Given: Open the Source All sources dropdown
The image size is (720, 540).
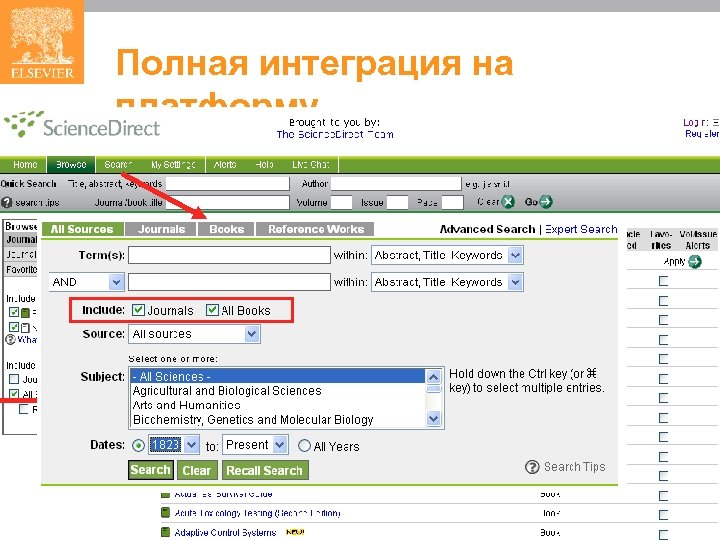Looking at the screenshot, I should click(x=194, y=334).
